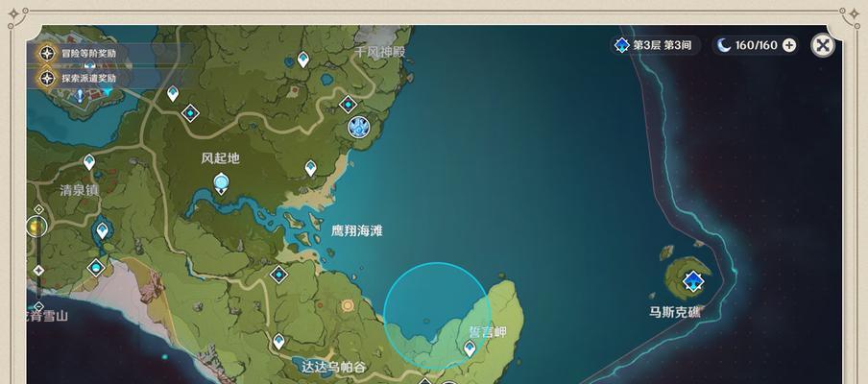
Task: Click the 160/160 resin moon icon
Action: click(x=724, y=45)
